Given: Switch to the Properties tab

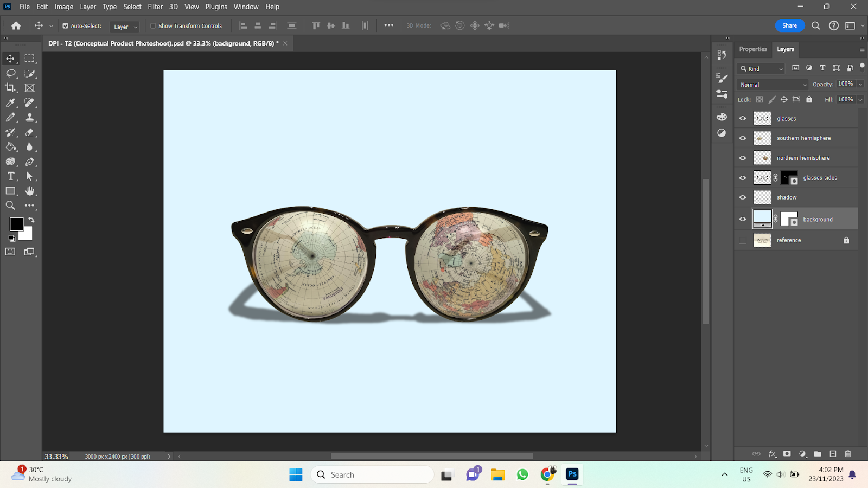Looking at the screenshot, I should (x=753, y=49).
